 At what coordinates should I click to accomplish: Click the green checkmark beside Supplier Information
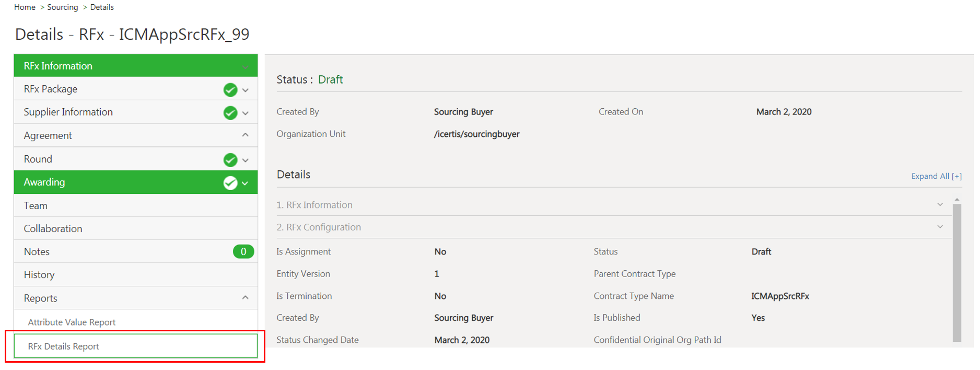click(230, 113)
